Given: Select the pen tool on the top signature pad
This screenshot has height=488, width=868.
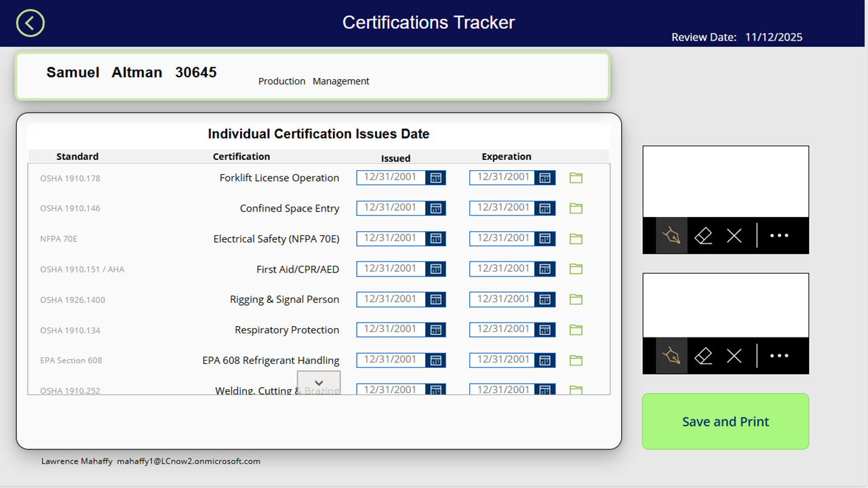Looking at the screenshot, I should 672,235.
